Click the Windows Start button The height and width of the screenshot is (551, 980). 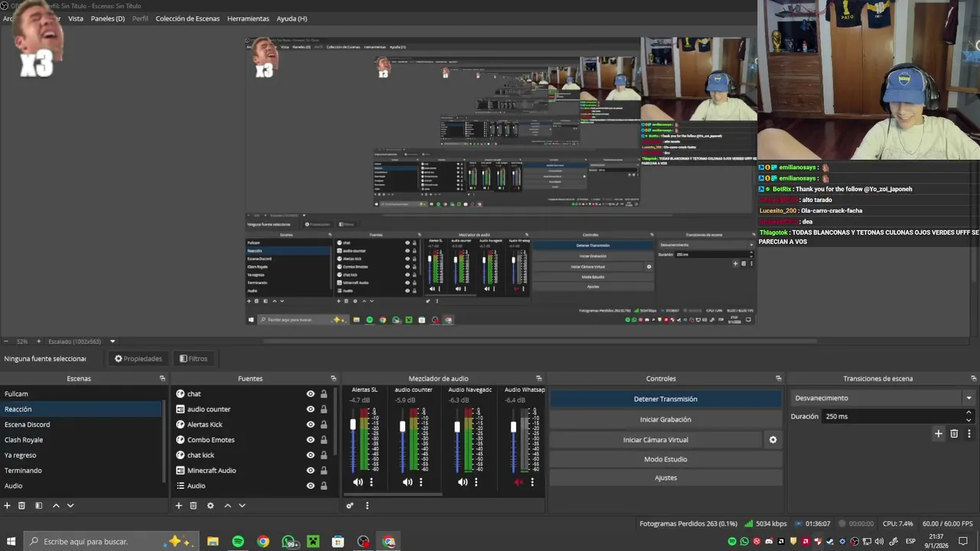click(11, 542)
